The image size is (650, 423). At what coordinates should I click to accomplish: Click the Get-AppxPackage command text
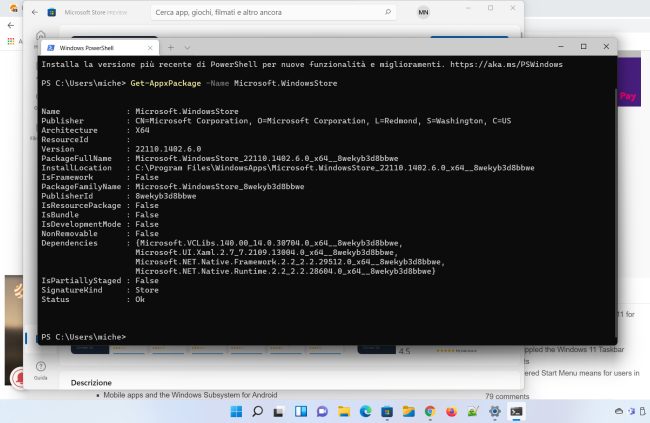(165, 83)
